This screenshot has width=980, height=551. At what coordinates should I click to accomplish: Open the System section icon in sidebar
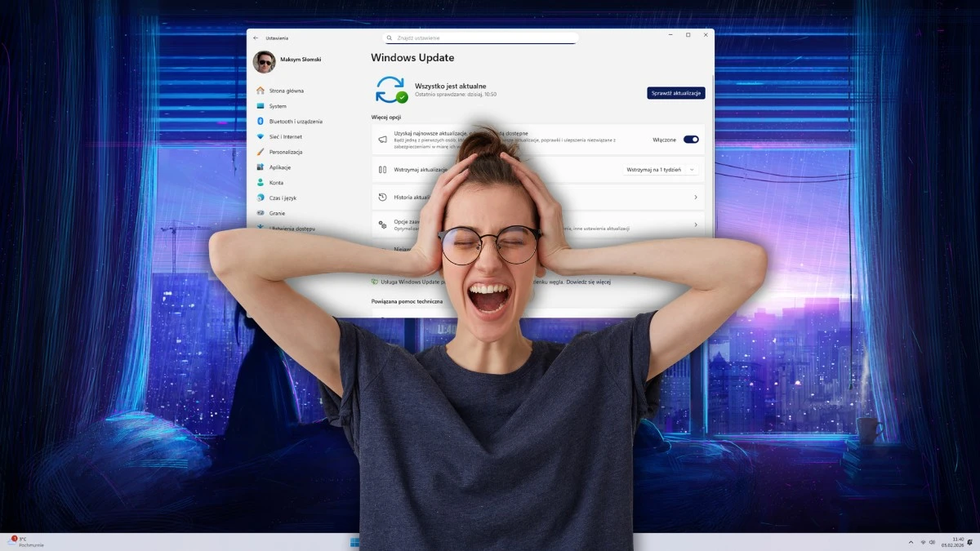click(261, 106)
